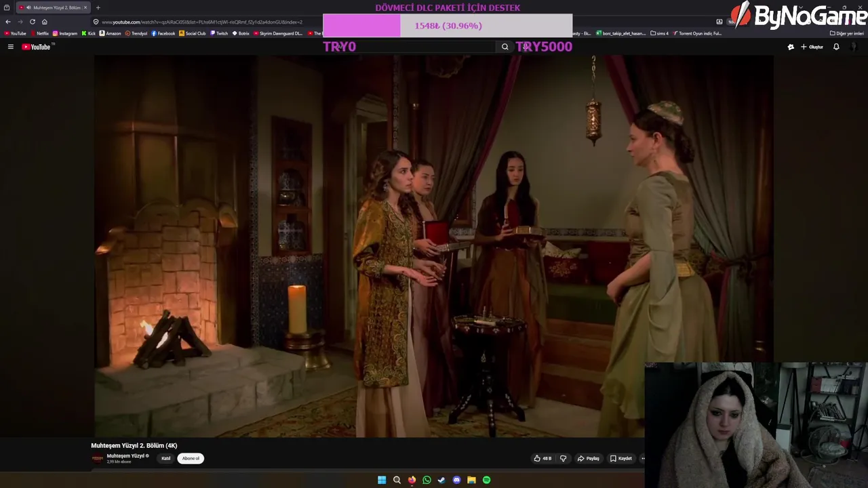Open the Facebook bookmark

click(163, 33)
